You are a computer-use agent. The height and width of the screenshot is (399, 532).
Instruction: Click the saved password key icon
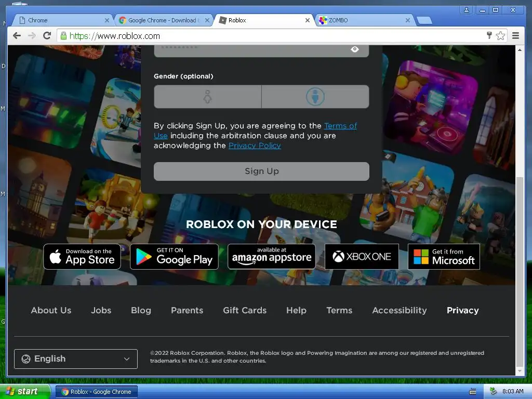pos(489,35)
